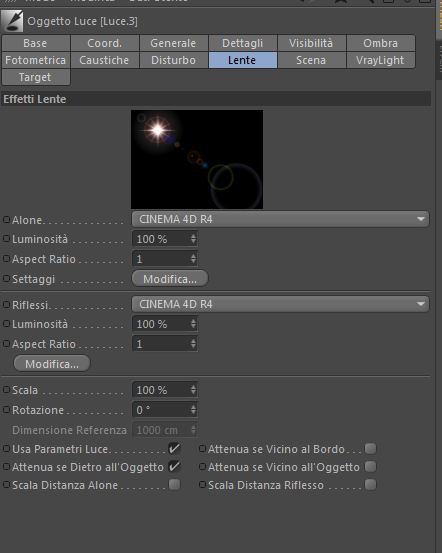Switch to the Base tab
Screen dimensions: 442x553
coord(35,43)
